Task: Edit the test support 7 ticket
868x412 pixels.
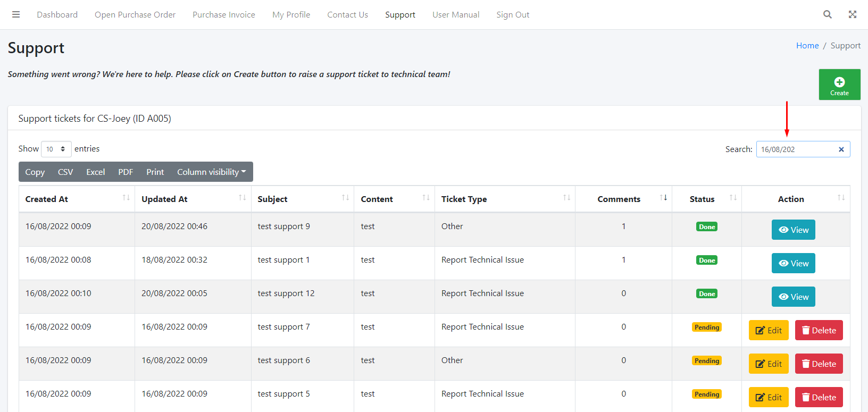Action: click(768, 330)
